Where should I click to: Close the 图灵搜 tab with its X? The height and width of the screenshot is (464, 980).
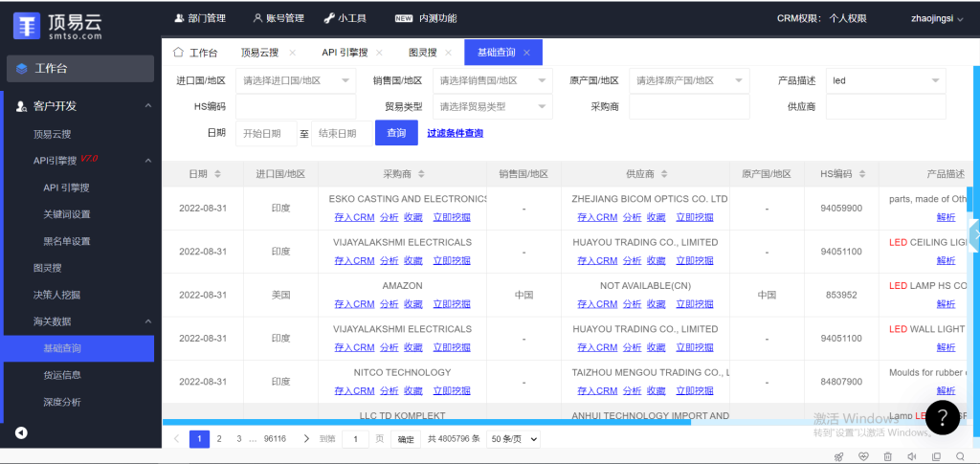447,53
